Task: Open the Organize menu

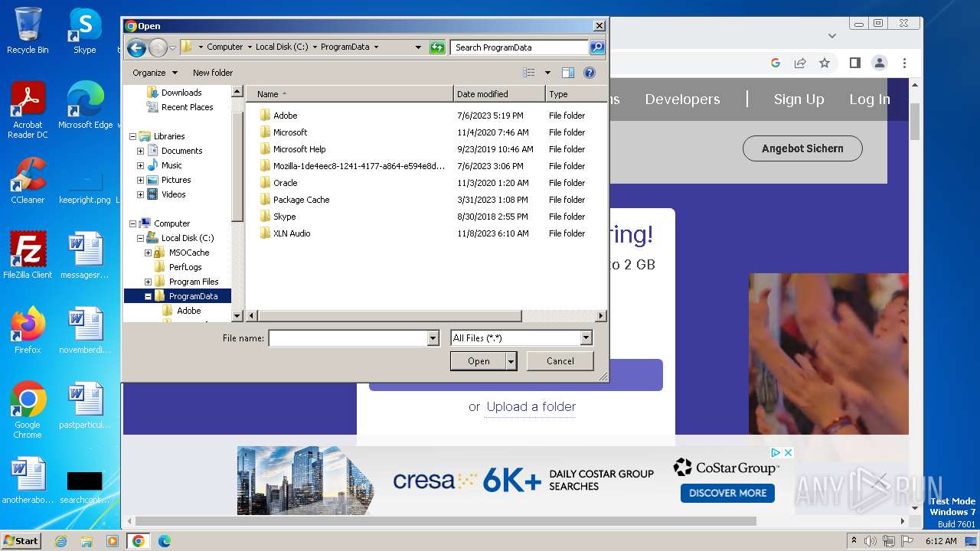Action: pyautogui.click(x=155, y=73)
